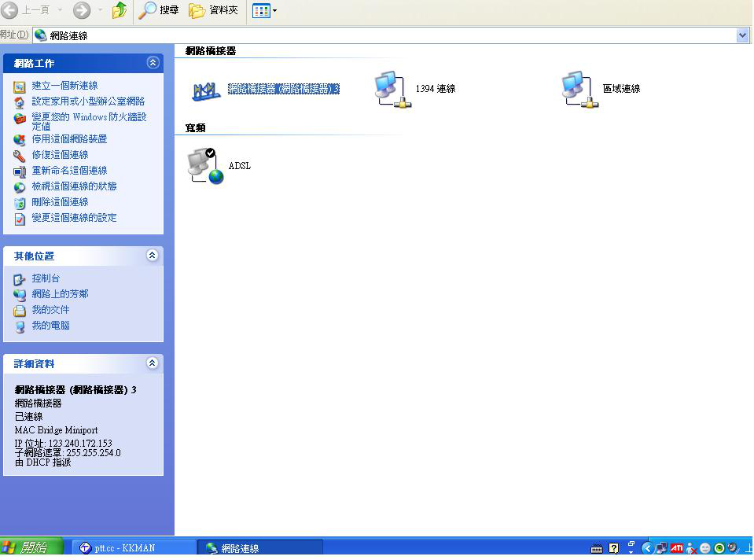The image size is (754, 560).
Task: Select the 區域連線 connection icon
Action: [580, 90]
